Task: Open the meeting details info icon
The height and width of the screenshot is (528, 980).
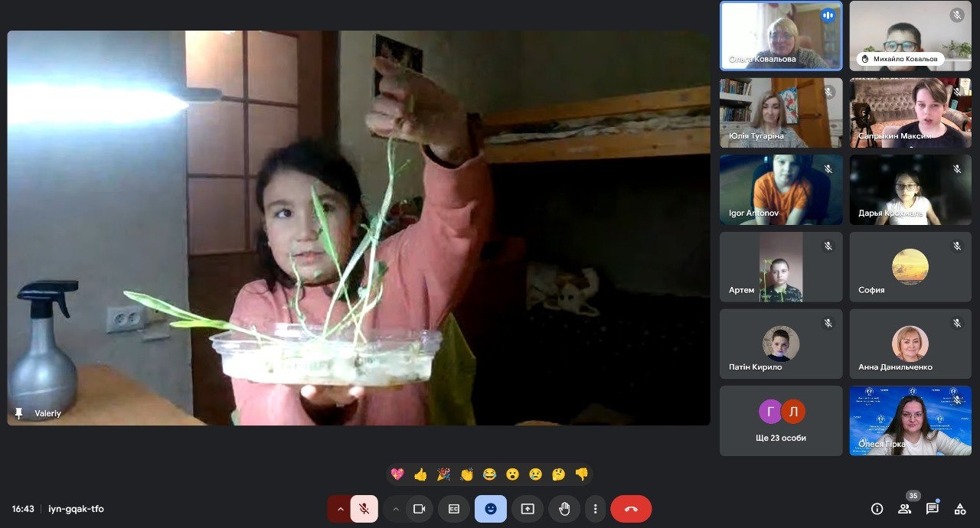Action: coord(877,509)
